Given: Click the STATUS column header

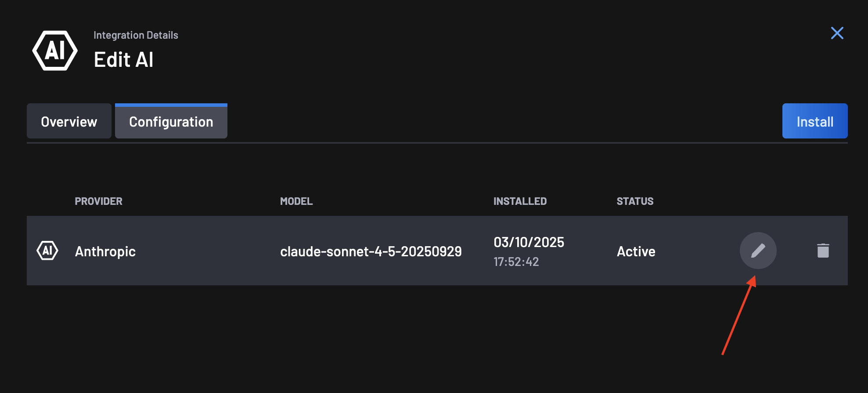Looking at the screenshot, I should coord(635,201).
